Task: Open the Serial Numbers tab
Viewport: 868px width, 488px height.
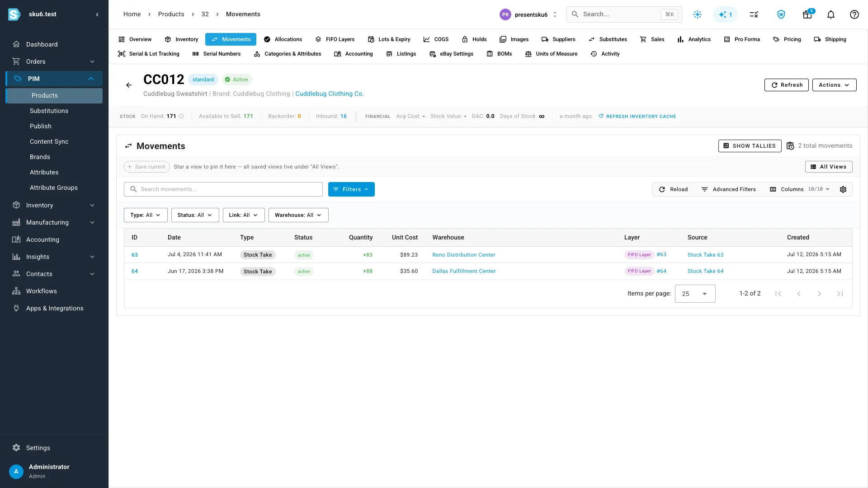Action: (217, 54)
